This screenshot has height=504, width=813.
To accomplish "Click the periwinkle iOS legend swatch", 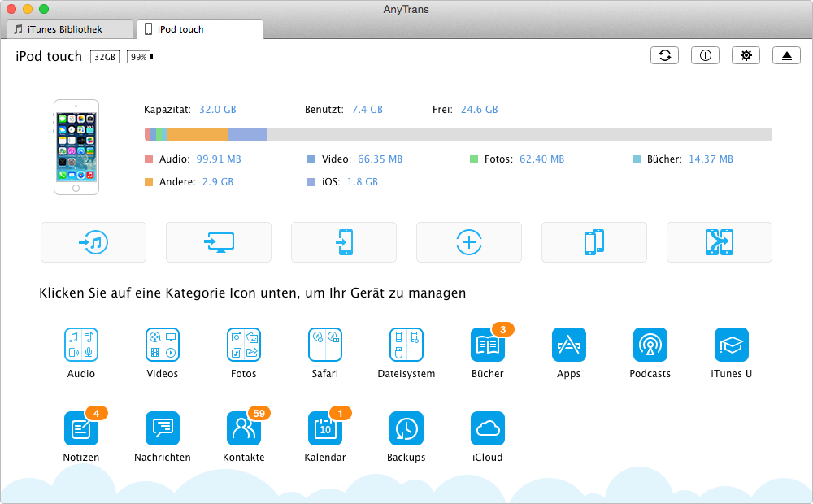I will click(311, 182).
